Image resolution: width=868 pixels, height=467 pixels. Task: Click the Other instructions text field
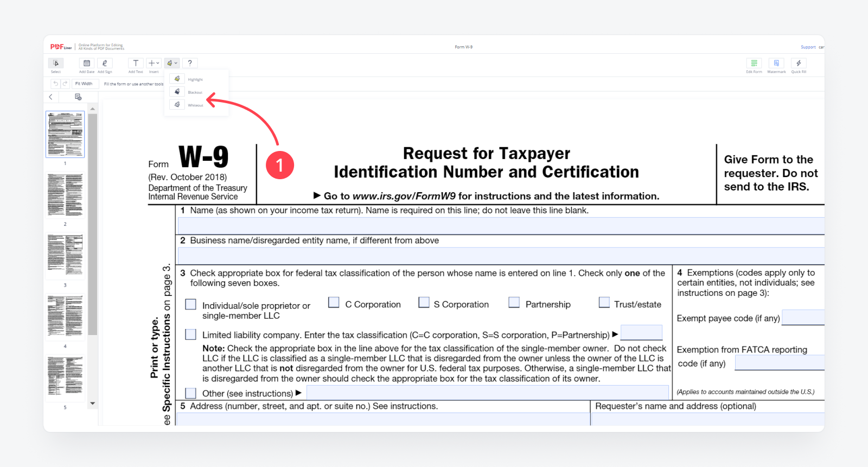[488, 393]
